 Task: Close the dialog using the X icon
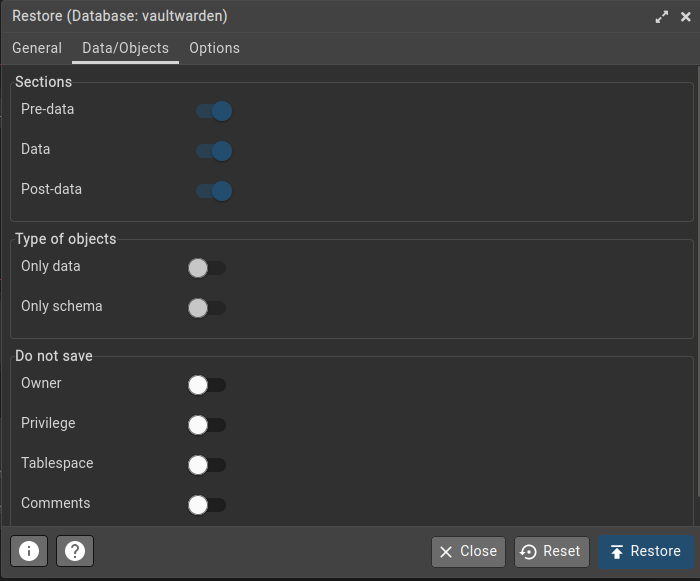click(x=685, y=17)
